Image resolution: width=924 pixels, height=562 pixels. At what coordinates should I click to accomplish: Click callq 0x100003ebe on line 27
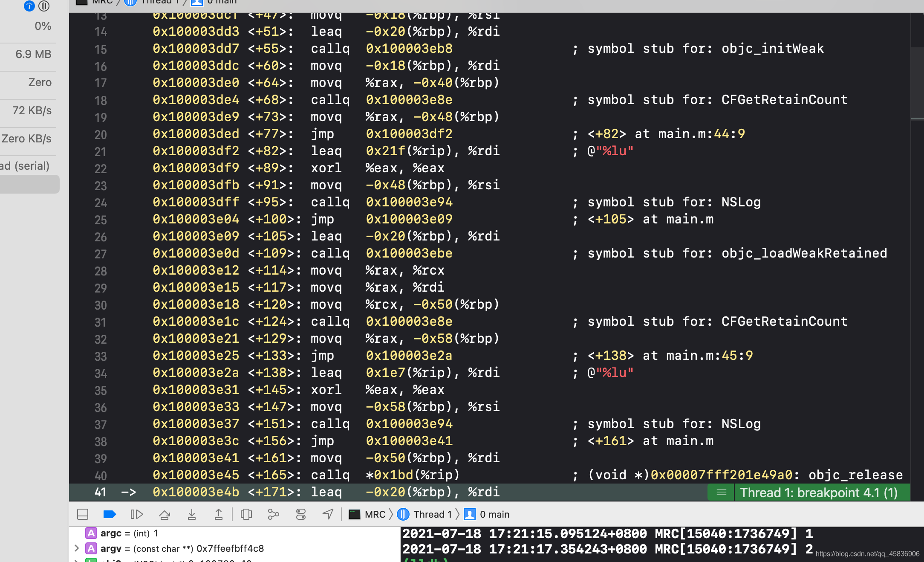(x=381, y=253)
